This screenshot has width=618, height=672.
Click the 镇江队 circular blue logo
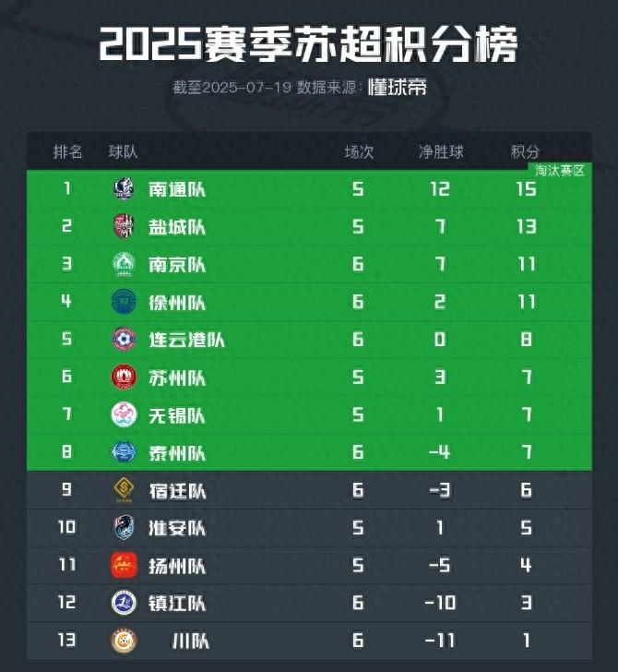pyautogui.click(x=124, y=603)
